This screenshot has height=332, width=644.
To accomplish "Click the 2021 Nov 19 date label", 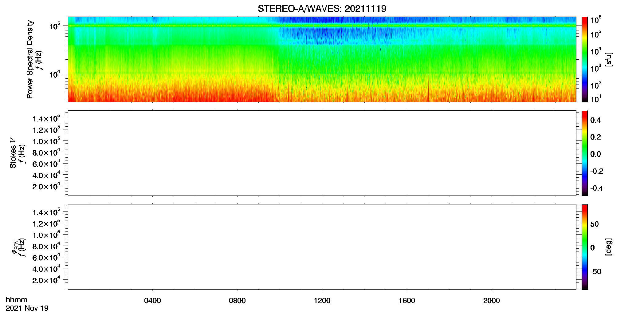I will pos(27,308).
